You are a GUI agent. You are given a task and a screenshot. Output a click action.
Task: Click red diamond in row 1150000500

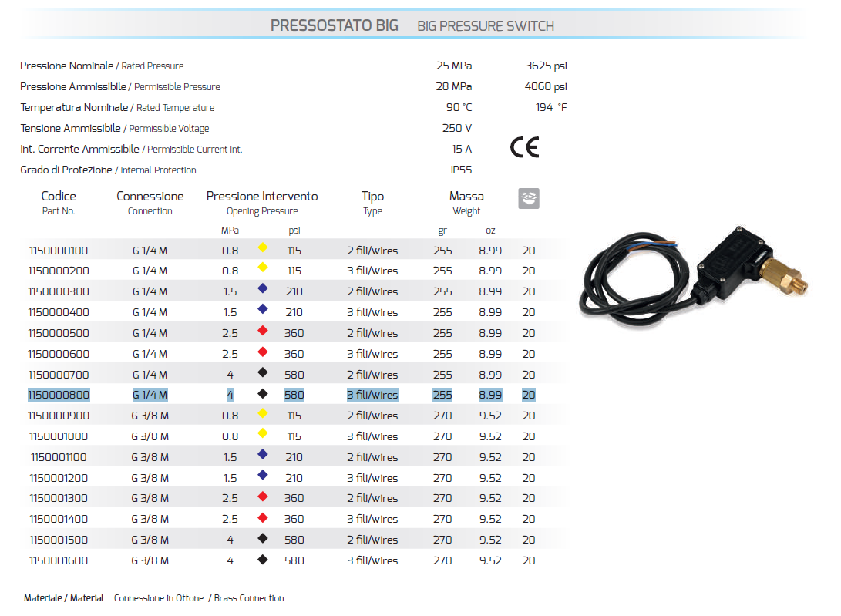coord(263,332)
